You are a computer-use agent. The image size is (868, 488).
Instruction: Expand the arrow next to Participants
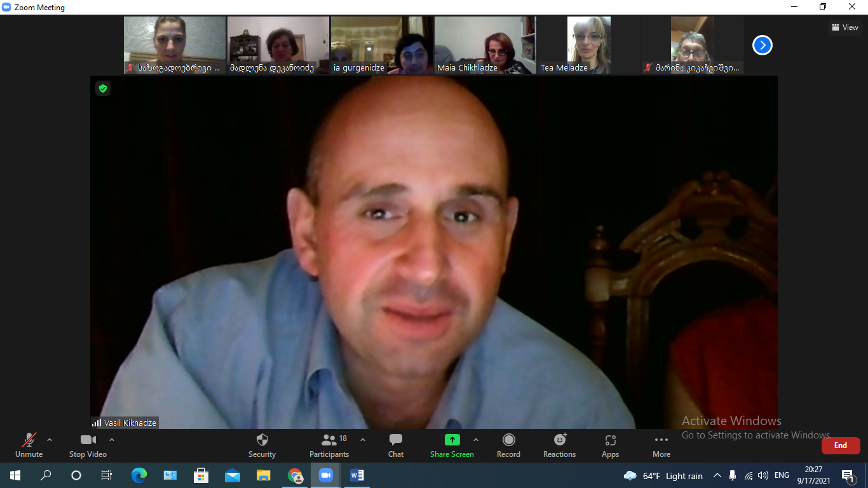363,440
